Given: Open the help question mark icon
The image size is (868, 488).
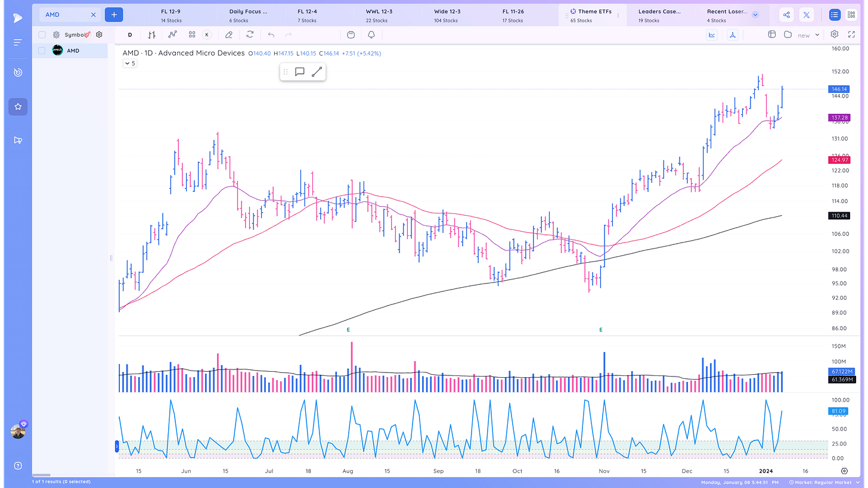Looking at the screenshot, I should click(x=18, y=465).
